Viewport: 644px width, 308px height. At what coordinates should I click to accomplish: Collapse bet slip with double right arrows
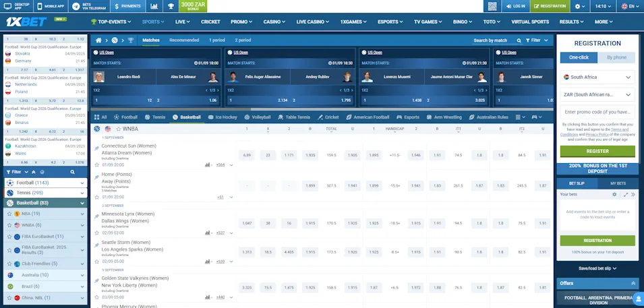(x=633, y=194)
